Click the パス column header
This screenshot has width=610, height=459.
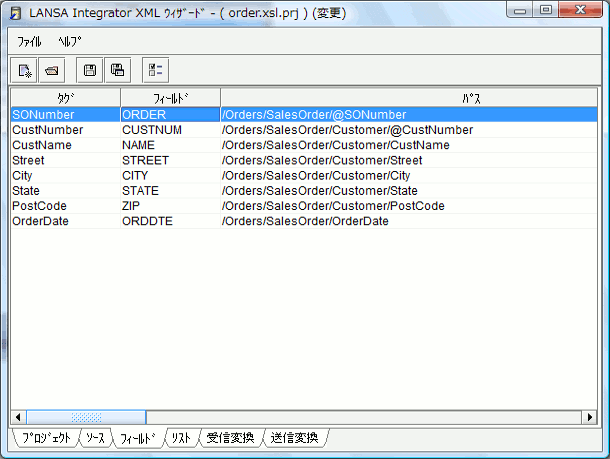(x=409, y=98)
